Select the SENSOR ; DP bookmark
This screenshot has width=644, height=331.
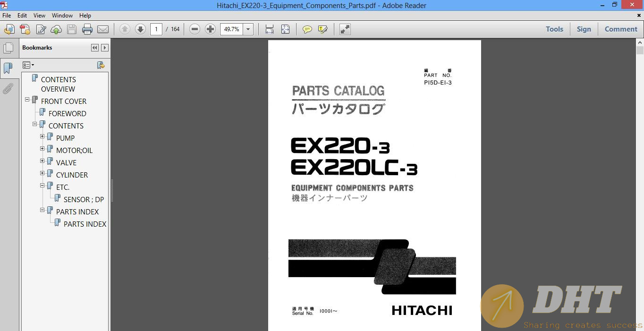[84, 199]
